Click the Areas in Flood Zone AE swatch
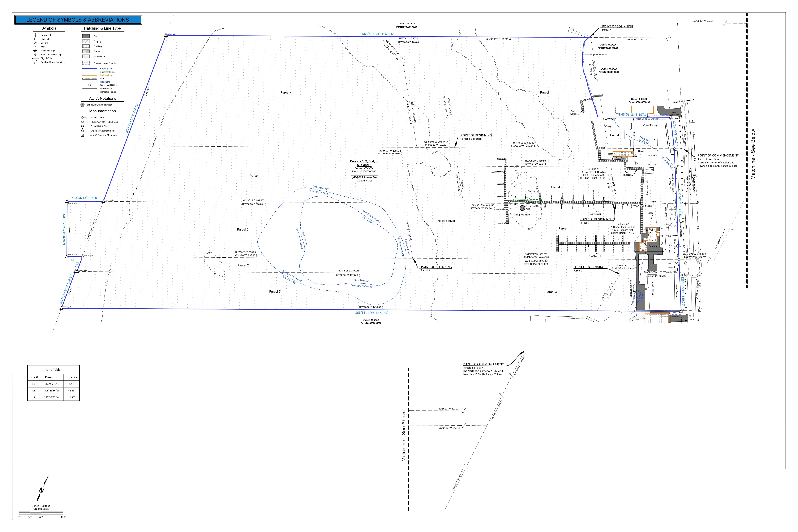 (x=86, y=63)
